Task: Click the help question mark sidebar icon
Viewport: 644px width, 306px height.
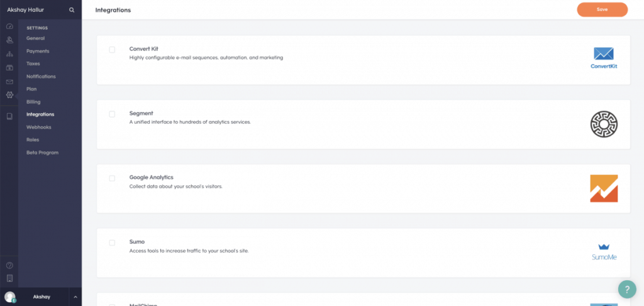Action: [x=9, y=265]
